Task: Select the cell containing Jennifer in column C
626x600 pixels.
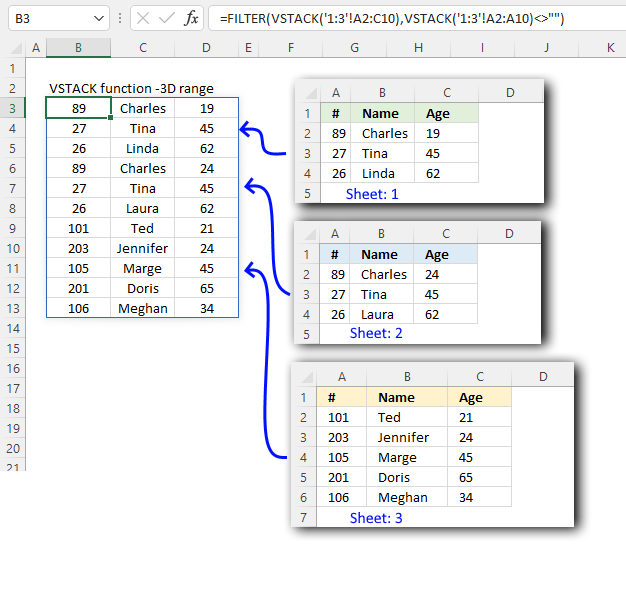Action: tap(143, 248)
